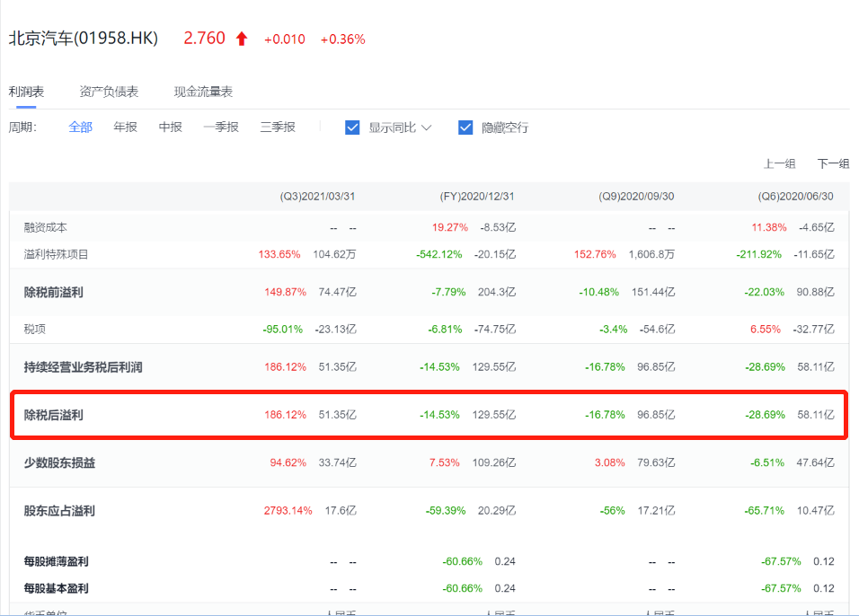Switch to the 现金流量表 tab
This screenshot has height=616, width=859.
pos(203,92)
